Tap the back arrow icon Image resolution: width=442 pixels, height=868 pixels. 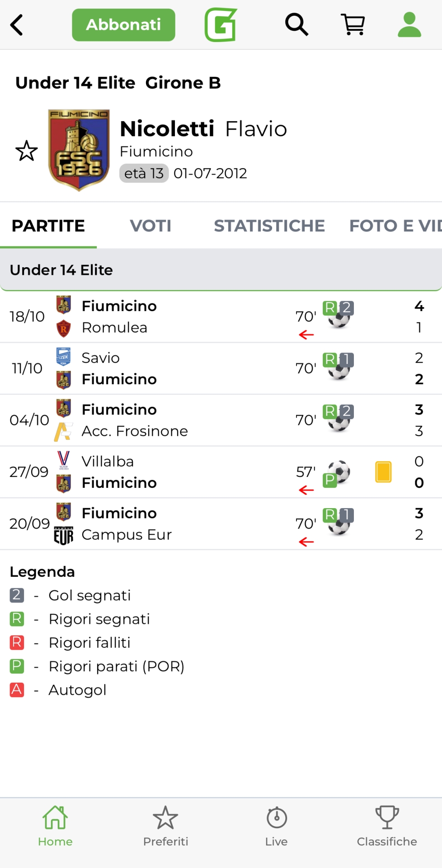[17, 25]
